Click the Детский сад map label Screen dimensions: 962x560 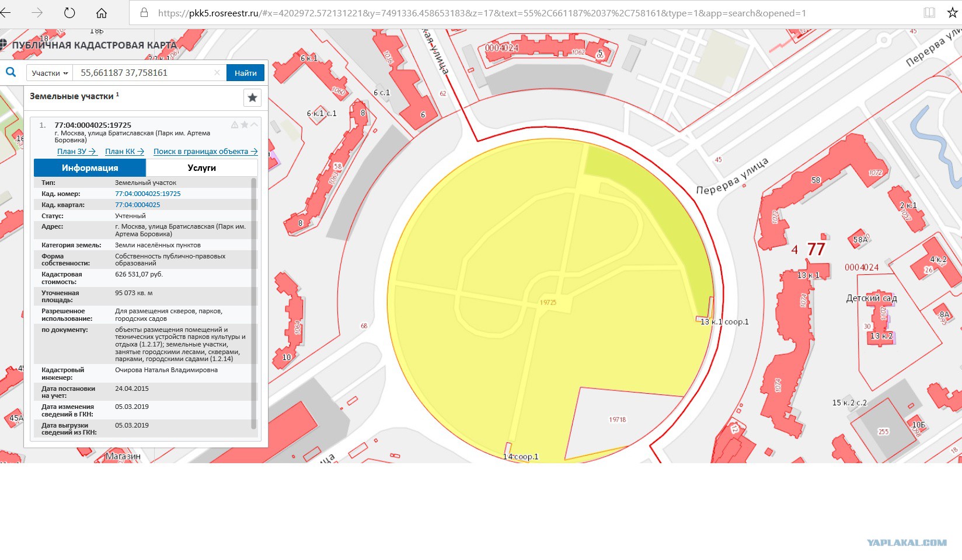[872, 298]
